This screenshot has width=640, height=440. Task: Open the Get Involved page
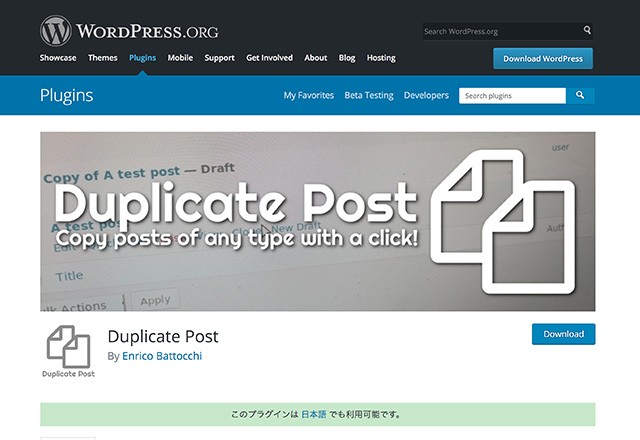269,58
